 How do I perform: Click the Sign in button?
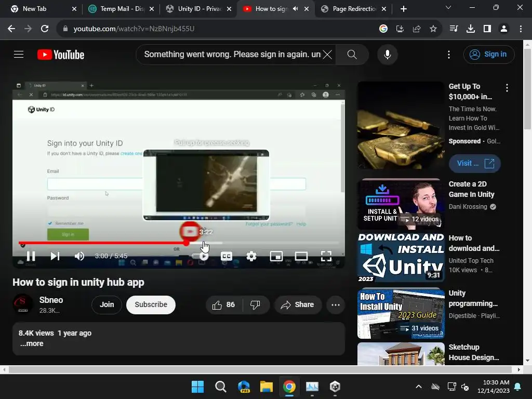489,54
